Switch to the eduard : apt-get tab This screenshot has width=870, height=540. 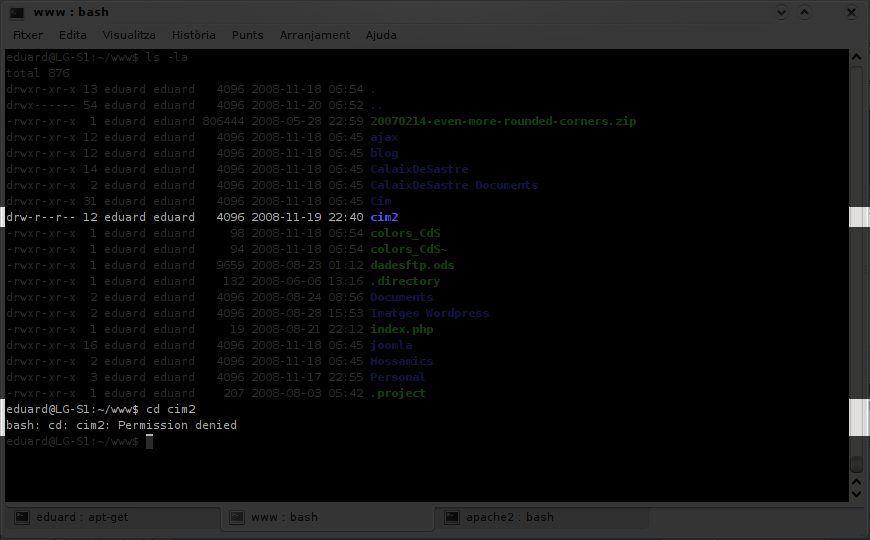coord(110,517)
